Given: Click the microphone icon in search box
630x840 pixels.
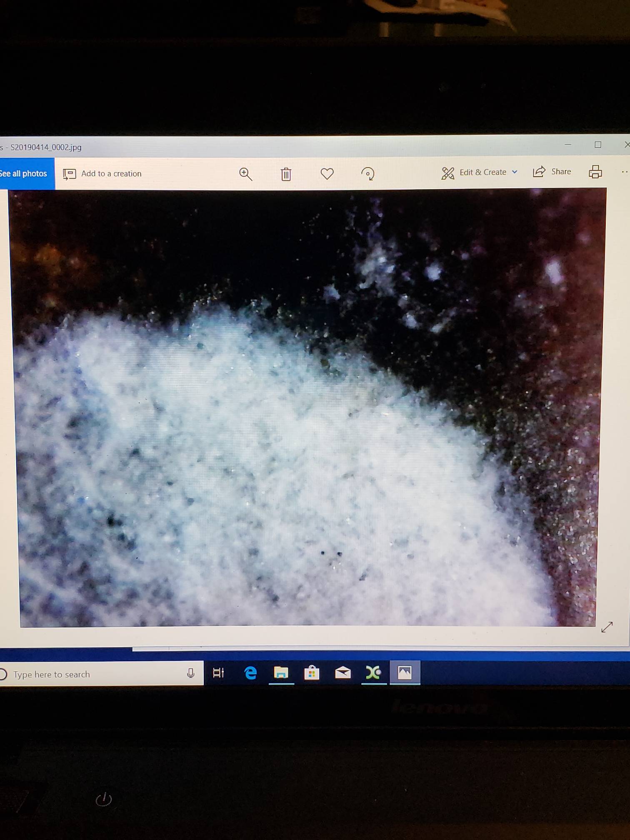Looking at the screenshot, I should pyautogui.click(x=191, y=673).
